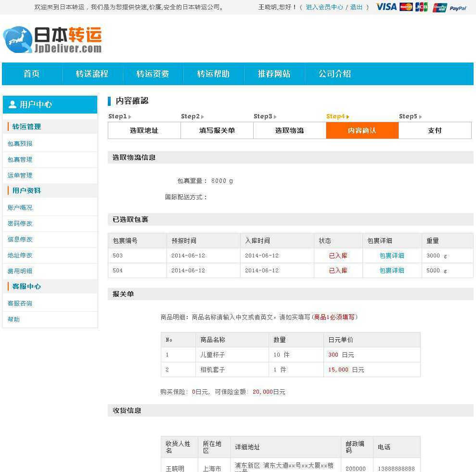Switch to the 填写报关单 step tab
476x472 pixels.
(x=217, y=130)
